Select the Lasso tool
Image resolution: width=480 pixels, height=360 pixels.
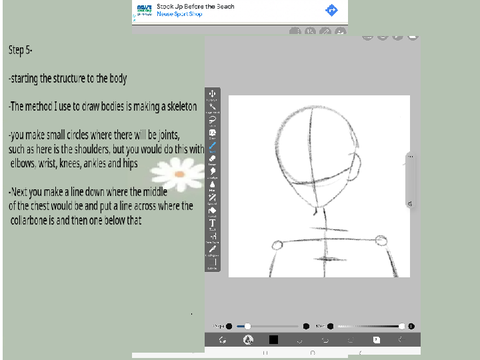point(212,120)
